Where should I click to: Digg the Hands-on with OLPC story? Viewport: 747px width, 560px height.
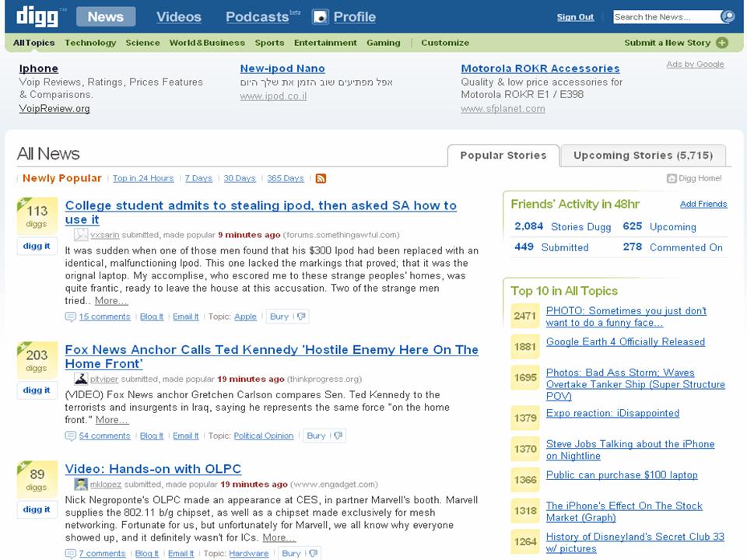(x=37, y=509)
